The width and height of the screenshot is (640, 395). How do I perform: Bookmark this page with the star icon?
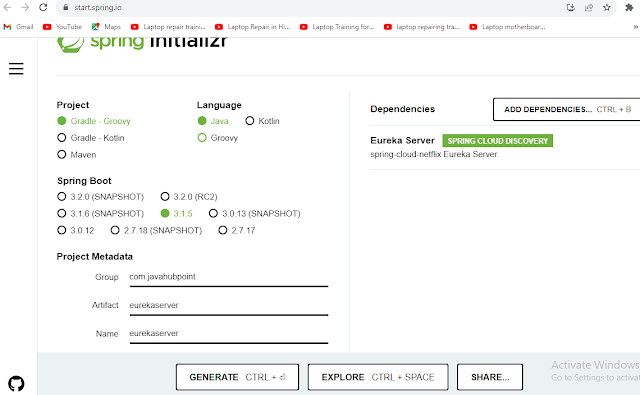coord(607,7)
